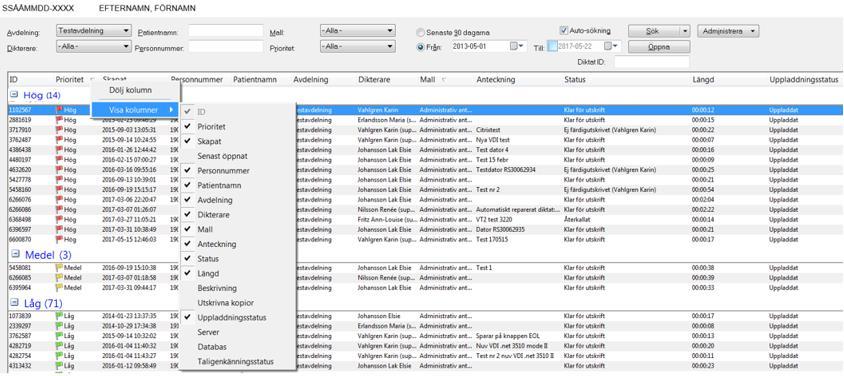Uncheck Personnummer in the column list
Image resolution: width=844 pixels, height=376 pixels.
[187, 171]
